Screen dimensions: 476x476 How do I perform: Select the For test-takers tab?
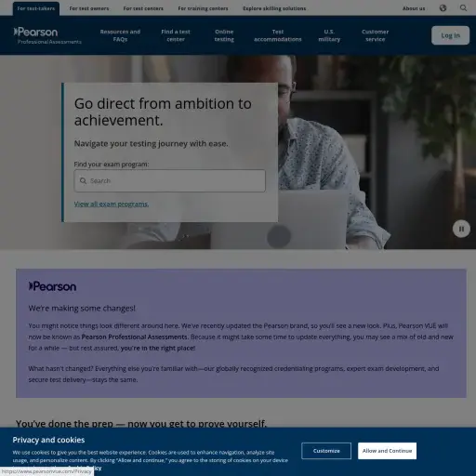click(x=36, y=8)
